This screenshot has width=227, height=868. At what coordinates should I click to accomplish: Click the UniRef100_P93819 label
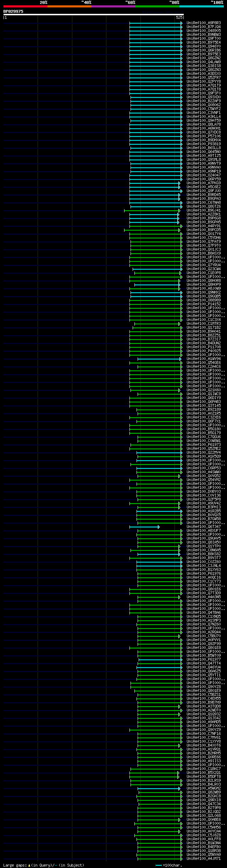click(x=204, y=144)
